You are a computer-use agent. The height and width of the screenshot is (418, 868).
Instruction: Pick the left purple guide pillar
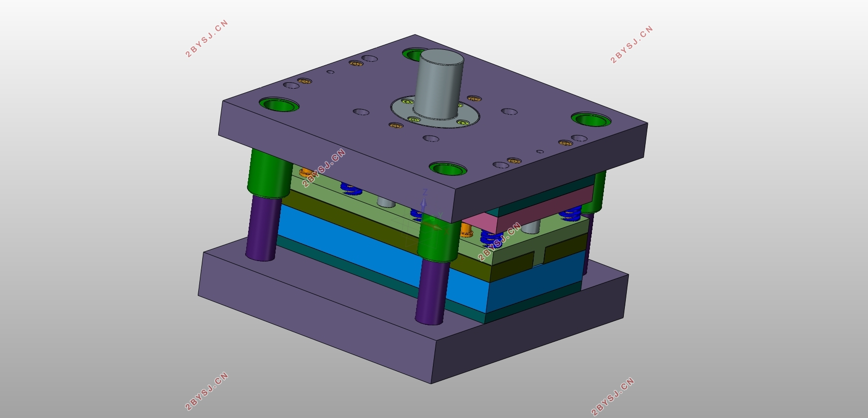(x=263, y=228)
